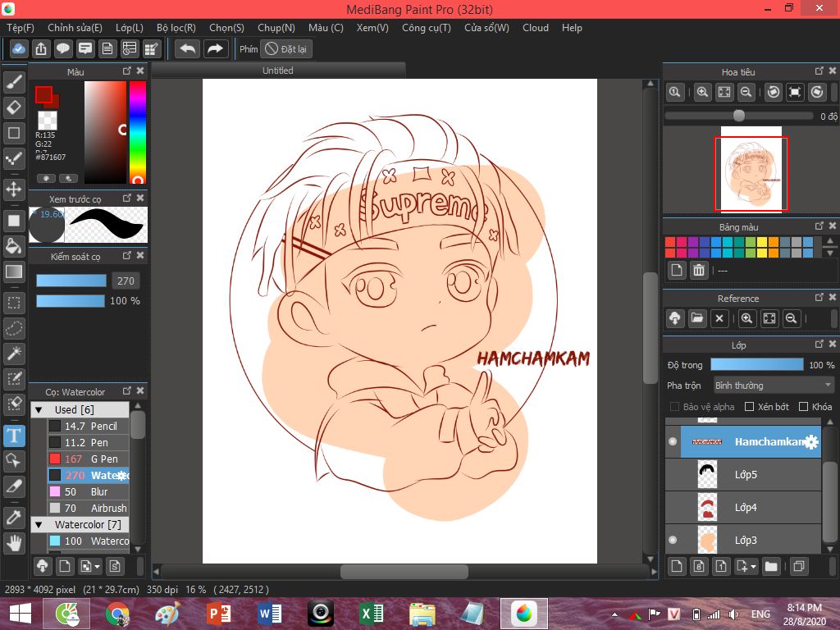Select the Blur brush

point(89,492)
